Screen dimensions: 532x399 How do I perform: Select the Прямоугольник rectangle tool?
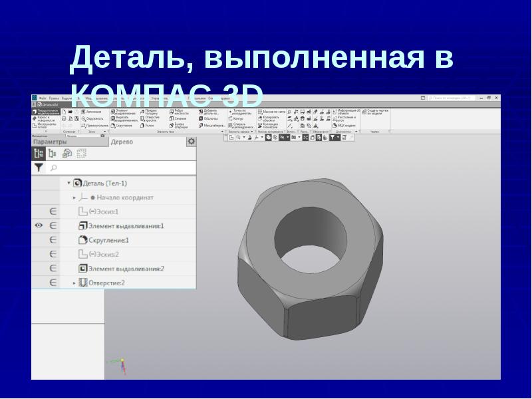pyautogui.click(x=94, y=125)
